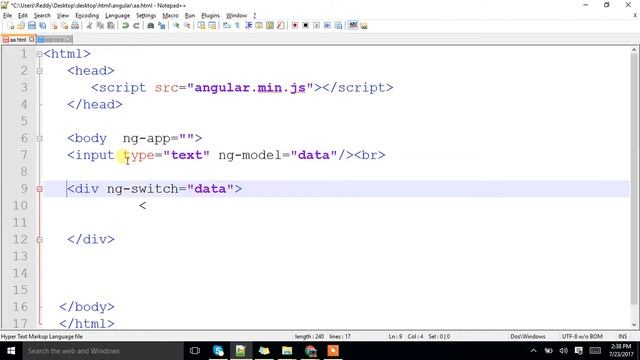Click the "UTF-8 w/o BOM" status bar entry

coord(582,337)
